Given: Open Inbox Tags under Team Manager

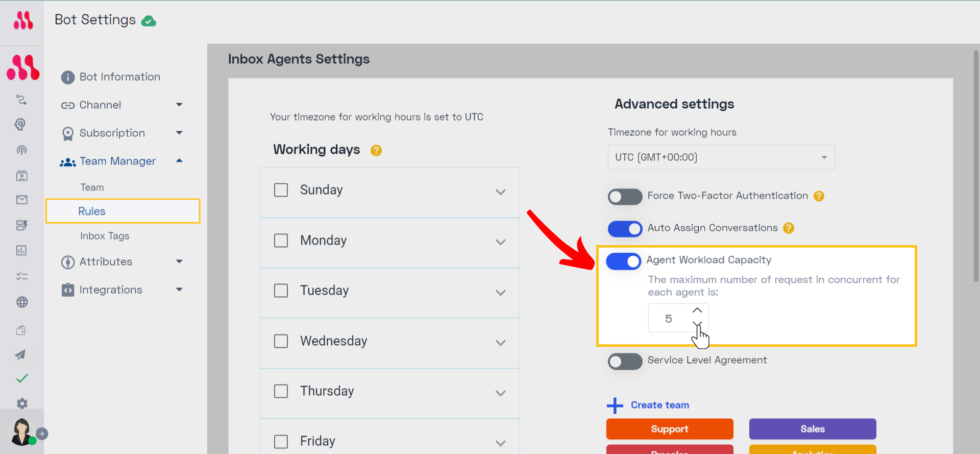Looking at the screenshot, I should [105, 236].
